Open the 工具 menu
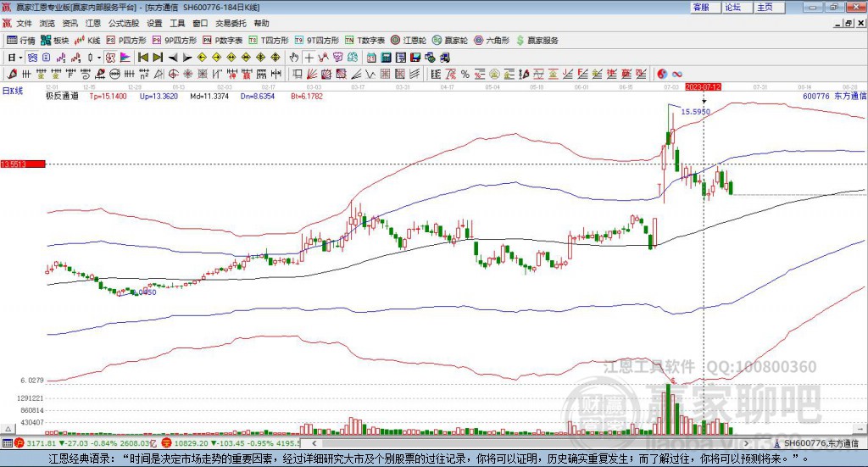The width and height of the screenshot is (868, 467). coord(177,23)
